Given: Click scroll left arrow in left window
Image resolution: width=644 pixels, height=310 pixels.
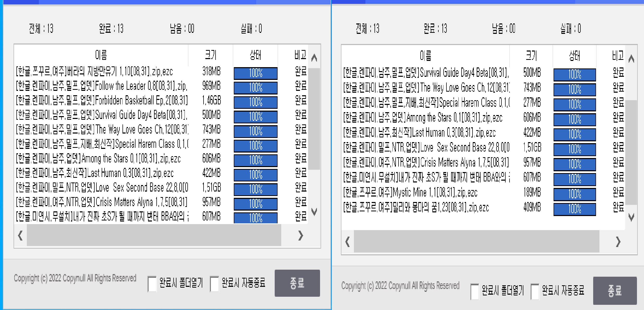Looking at the screenshot, I should pos(20,236).
